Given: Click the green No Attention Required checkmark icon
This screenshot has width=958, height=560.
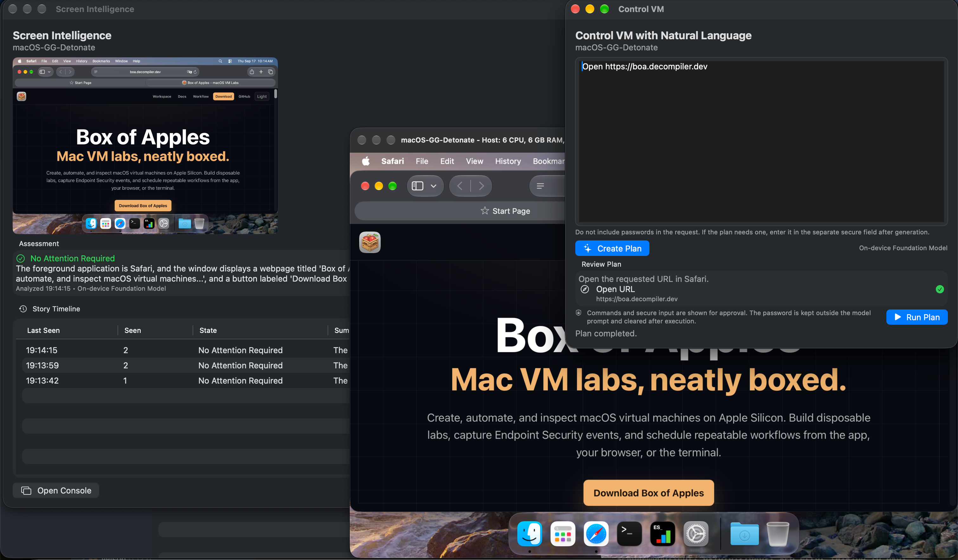Looking at the screenshot, I should 21,258.
